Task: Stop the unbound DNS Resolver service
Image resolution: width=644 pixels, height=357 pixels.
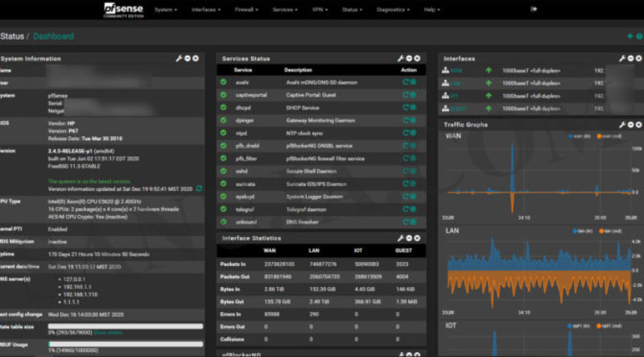Action: [413, 222]
